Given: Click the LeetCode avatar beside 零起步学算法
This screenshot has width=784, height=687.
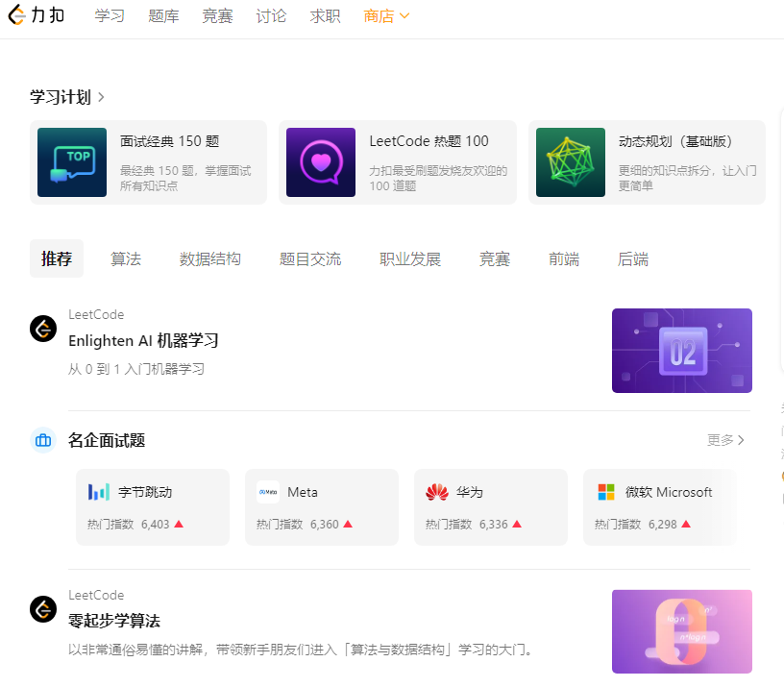Looking at the screenshot, I should tap(43, 609).
